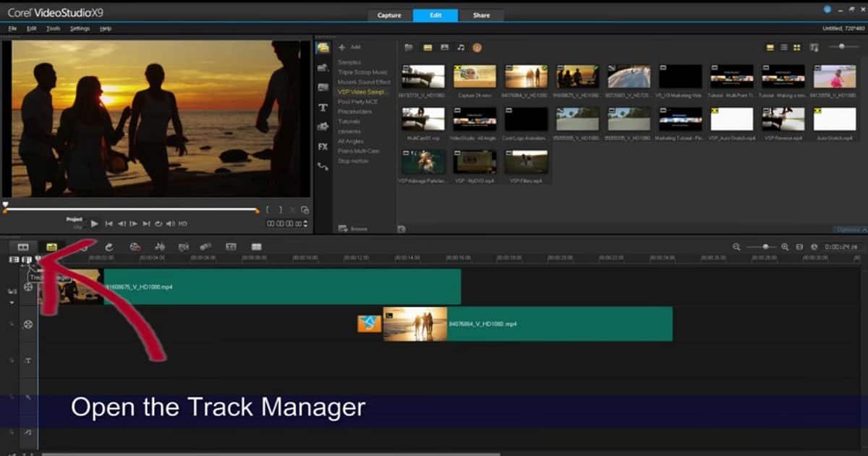Toggle the audio files filter in media library

[x=461, y=48]
